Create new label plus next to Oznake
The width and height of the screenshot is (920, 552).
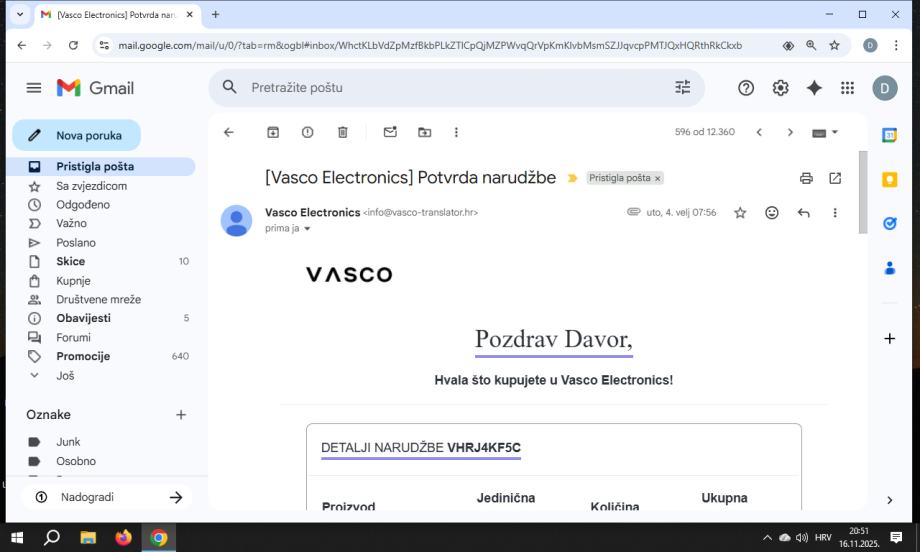click(x=181, y=415)
